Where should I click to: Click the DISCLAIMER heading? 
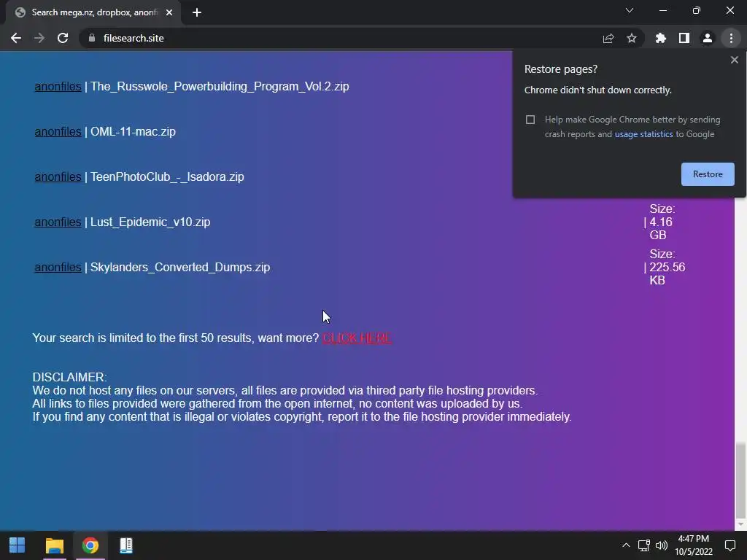tap(69, 377)
